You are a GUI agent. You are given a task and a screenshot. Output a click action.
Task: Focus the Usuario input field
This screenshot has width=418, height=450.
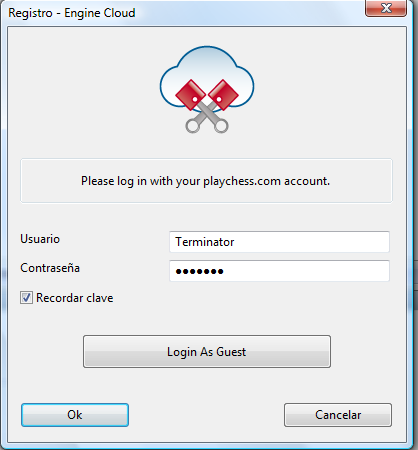pos(279,242)
